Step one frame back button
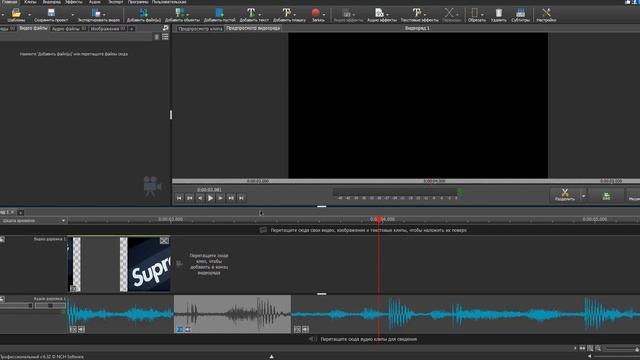640x360 pixels. 200,198
